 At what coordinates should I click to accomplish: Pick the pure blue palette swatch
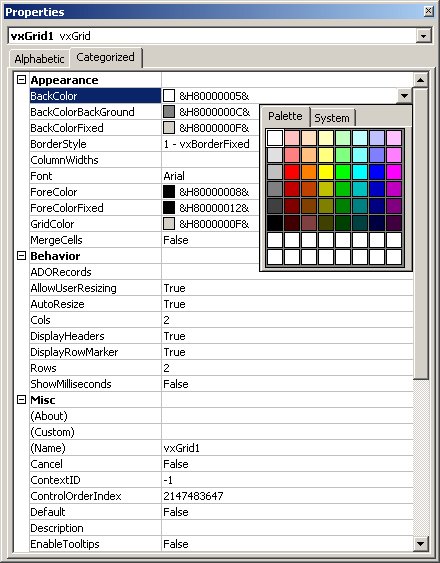[x=377, y=172]
